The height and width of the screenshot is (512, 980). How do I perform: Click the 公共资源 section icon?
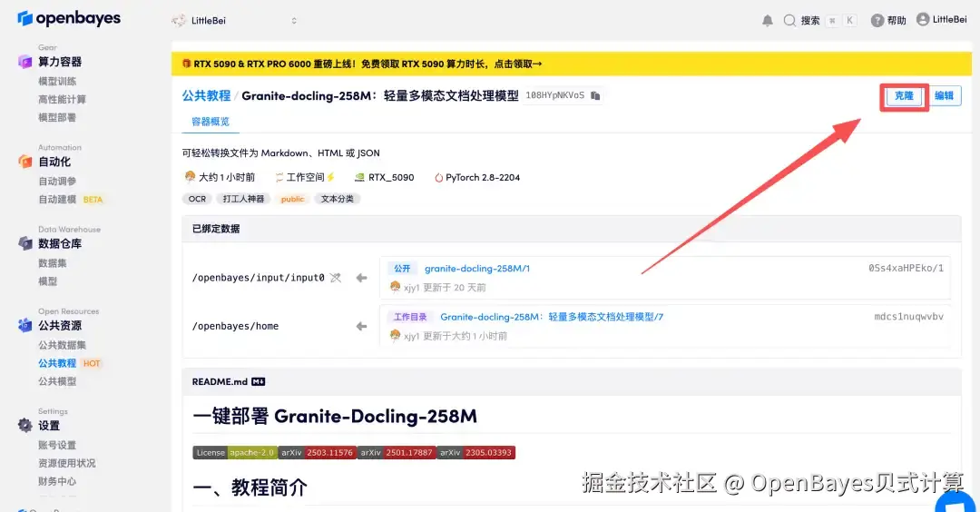(25, 325)
